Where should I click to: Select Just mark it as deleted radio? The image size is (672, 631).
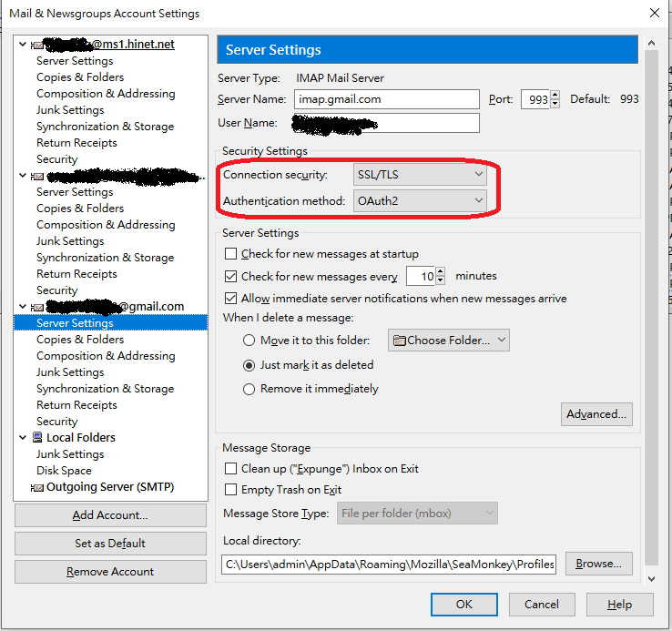pos(249,365)
